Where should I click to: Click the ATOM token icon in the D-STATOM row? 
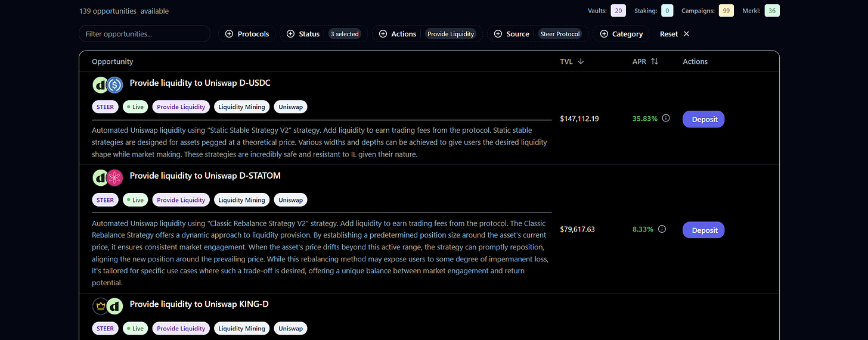114,177
